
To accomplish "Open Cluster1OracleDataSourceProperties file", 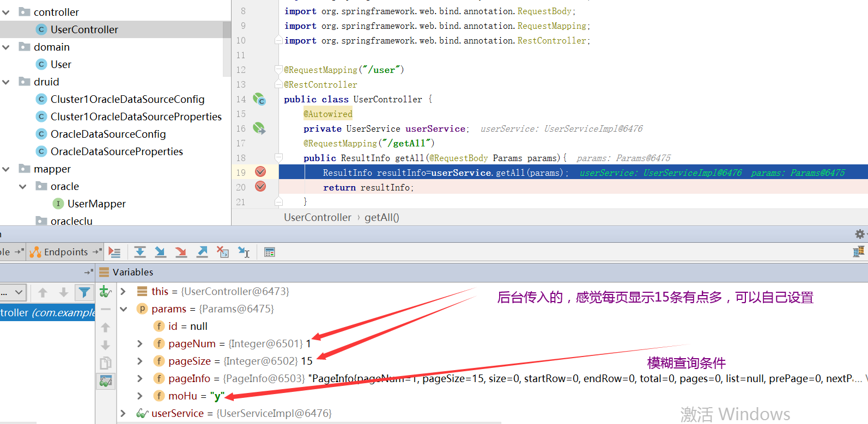I will point(136,116).
